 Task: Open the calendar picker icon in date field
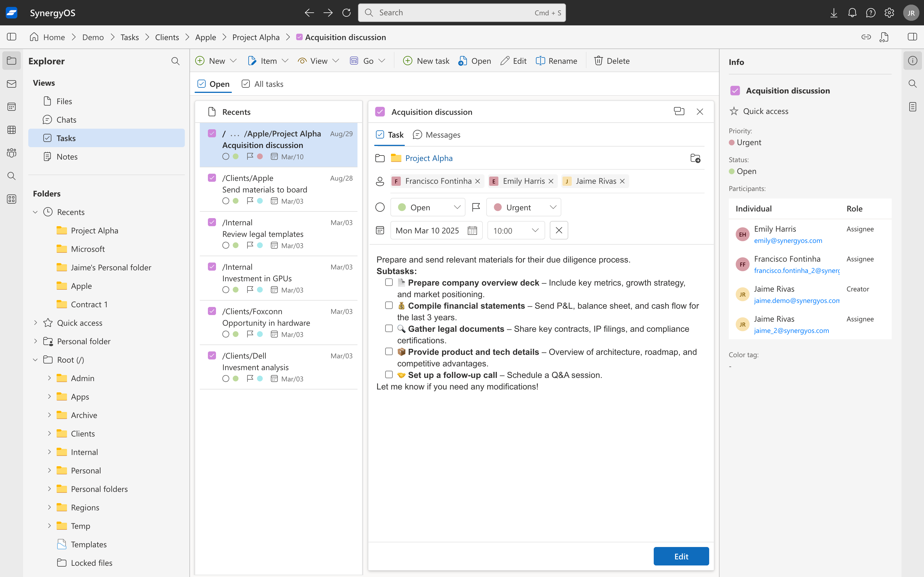[x=472, y=231]
